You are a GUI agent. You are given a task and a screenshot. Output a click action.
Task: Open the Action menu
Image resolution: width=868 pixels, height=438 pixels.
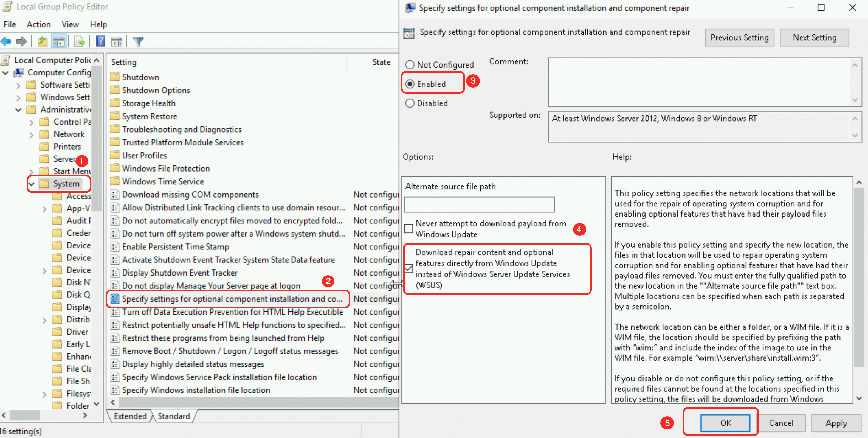click(x=39, y=24)
